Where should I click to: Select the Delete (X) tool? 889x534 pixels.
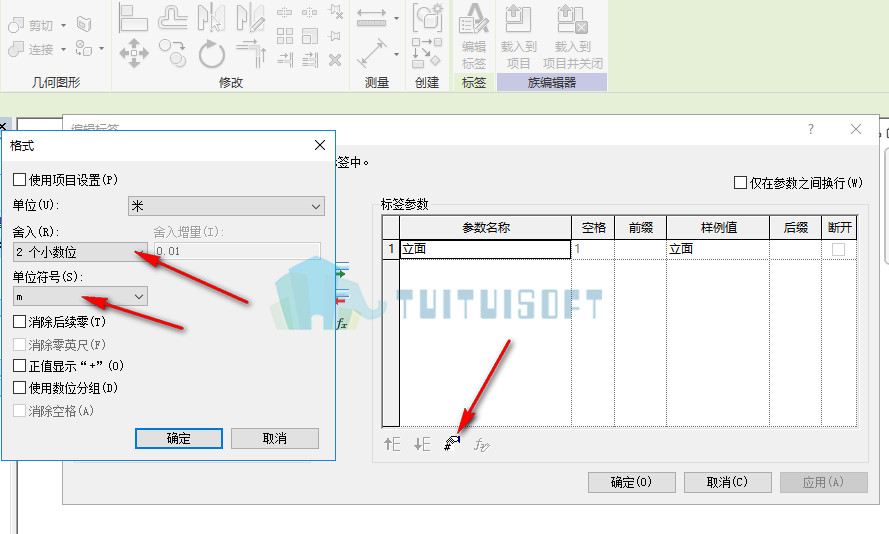pyautogui.click(x=335, y=60)
